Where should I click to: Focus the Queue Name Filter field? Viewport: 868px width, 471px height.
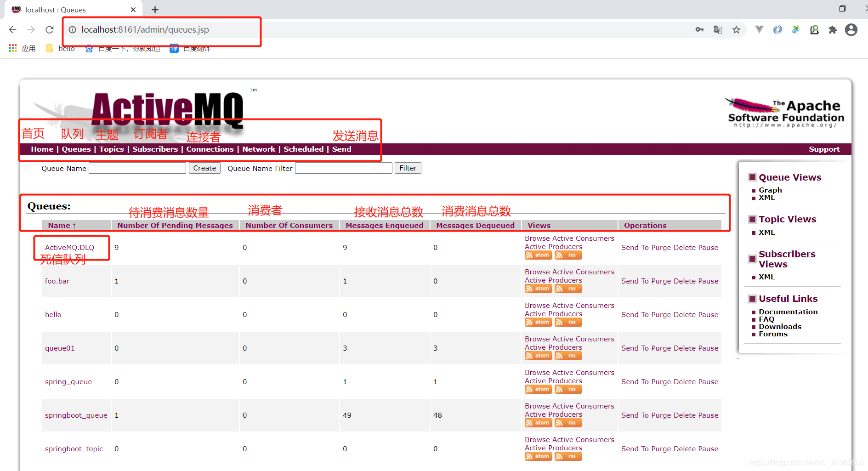coord(344,168)
